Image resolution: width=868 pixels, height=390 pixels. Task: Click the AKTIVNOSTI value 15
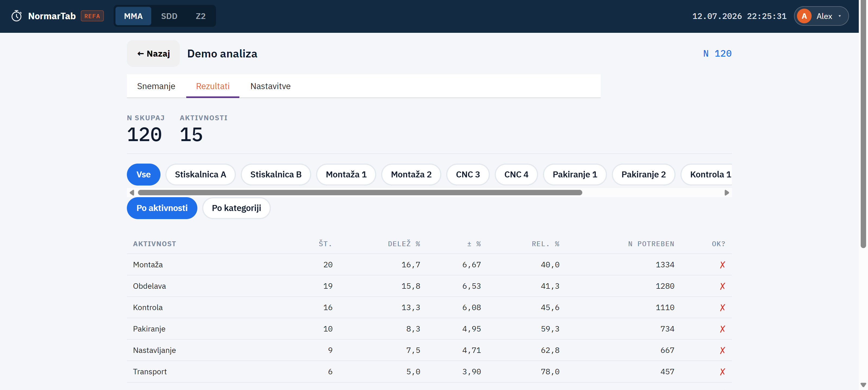[x=191, y=135]
